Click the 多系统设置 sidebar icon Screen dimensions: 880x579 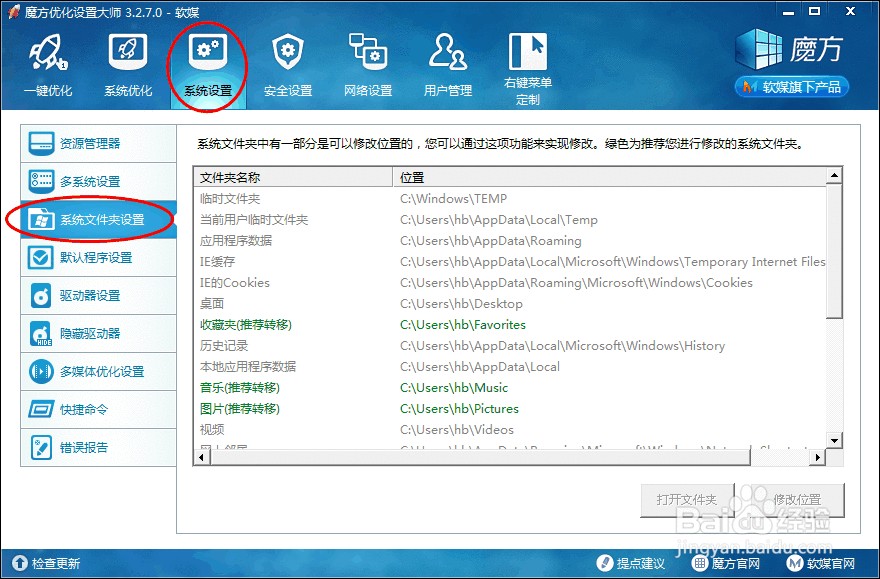(x=41, y=182)
